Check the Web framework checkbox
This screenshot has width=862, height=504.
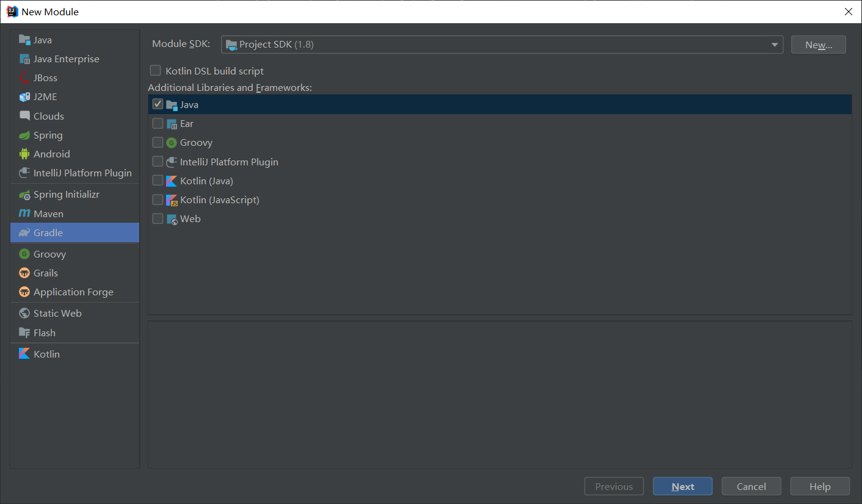158,218
